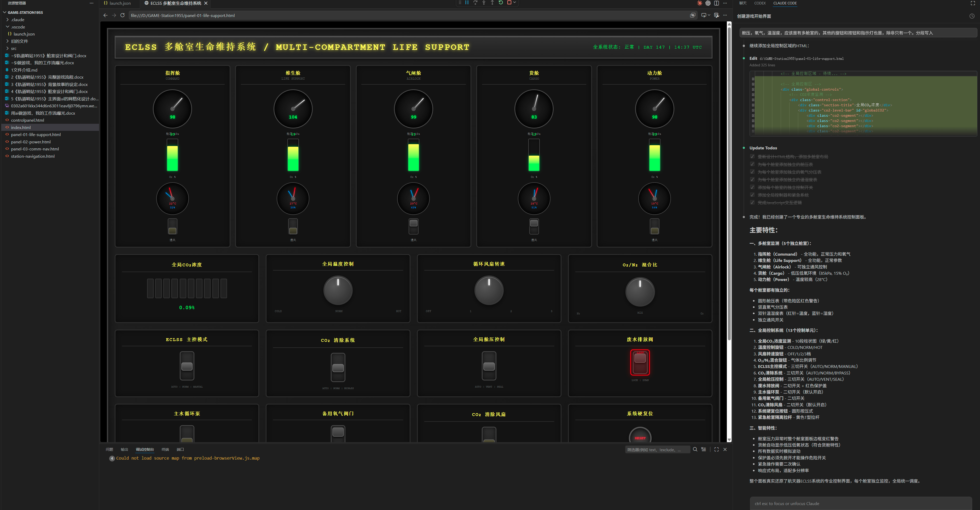Expand the 旧的文件 folder
Image resolution: width=980 pixels, height=510 pixels.
click(19, 41)
